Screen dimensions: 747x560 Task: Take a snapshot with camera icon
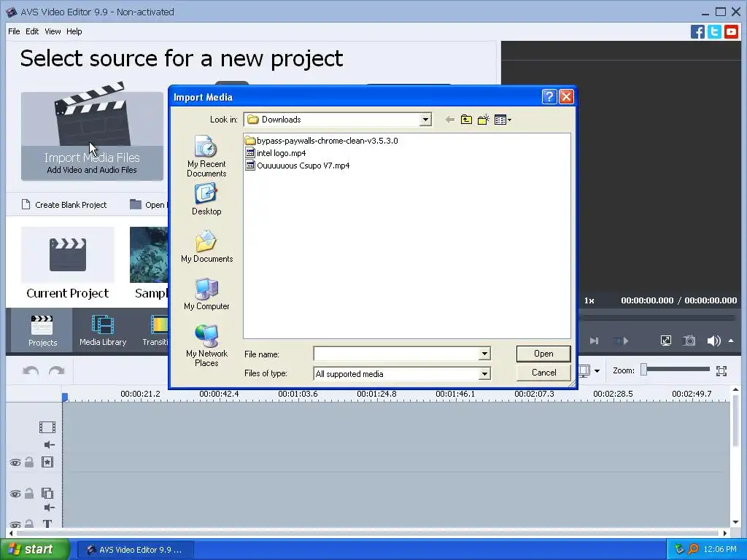point(689,341)
